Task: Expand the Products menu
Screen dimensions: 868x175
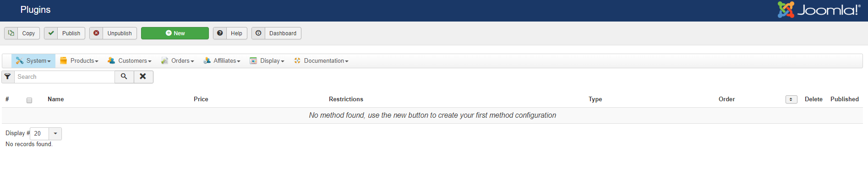Action: pos(79,60)
